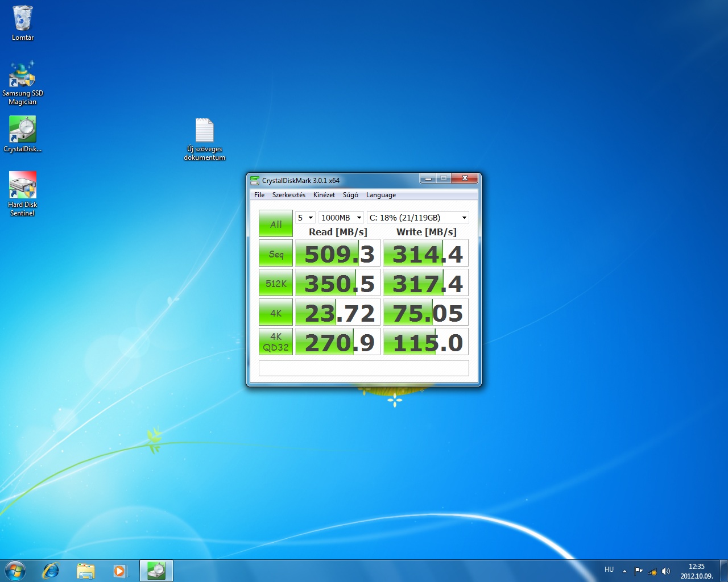
Task: Open the Windows Start orb
Action: click(x=15, y=571)
